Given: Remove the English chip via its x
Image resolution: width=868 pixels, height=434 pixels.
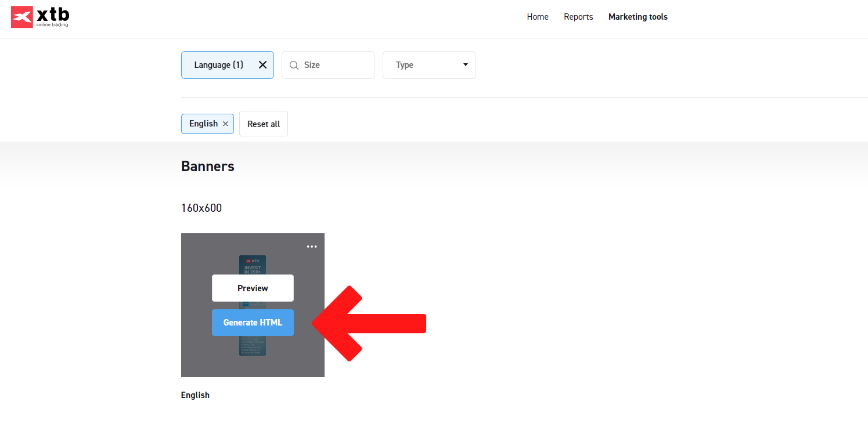Looking at the screenshot, I should 225,124.
